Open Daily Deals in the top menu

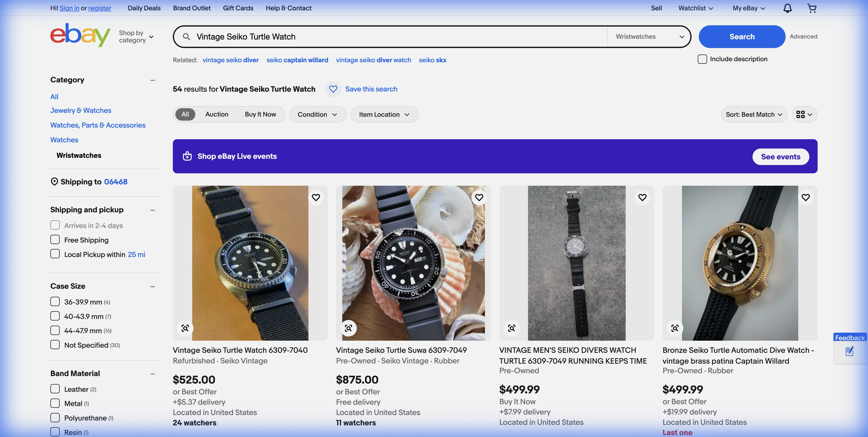tap(144, 8)
